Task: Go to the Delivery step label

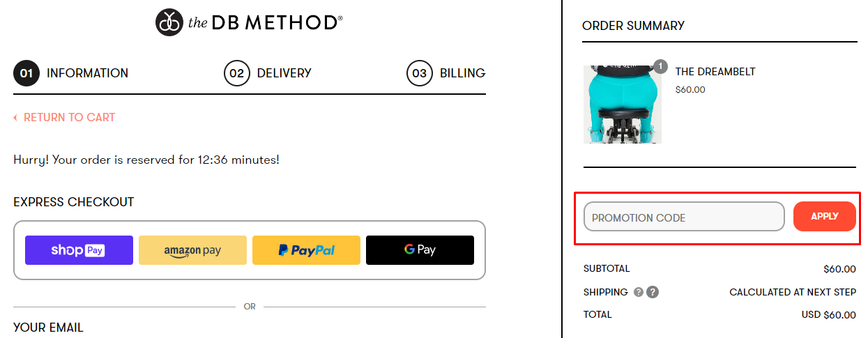Action: coord(284,73)
